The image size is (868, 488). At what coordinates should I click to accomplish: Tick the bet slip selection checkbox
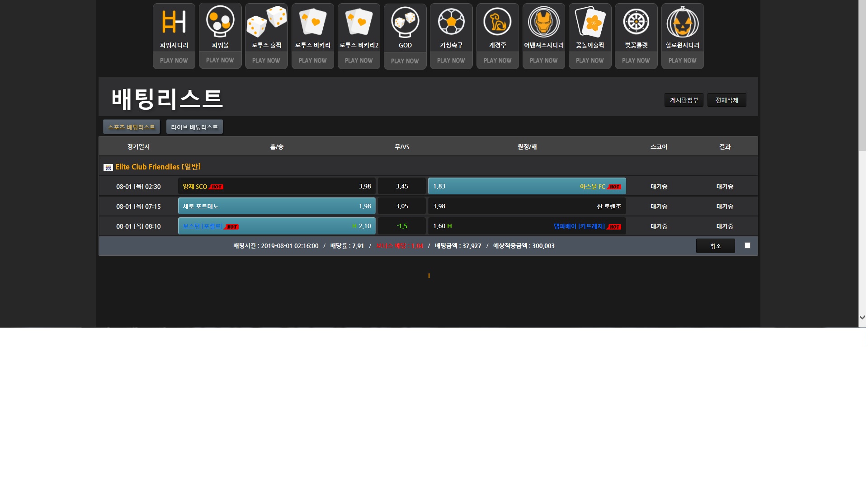(747, 245)
